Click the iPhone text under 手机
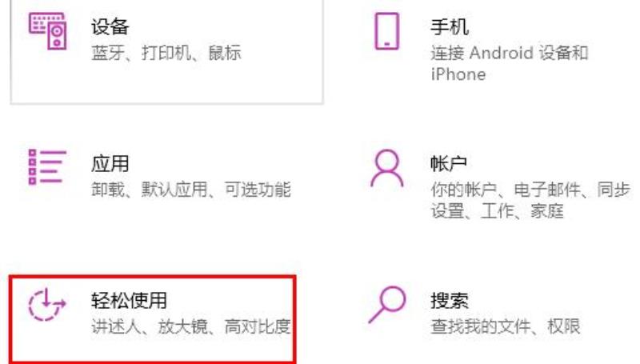Image resolution: width=640 pixels, height=364 pixels. click(458, 74)
